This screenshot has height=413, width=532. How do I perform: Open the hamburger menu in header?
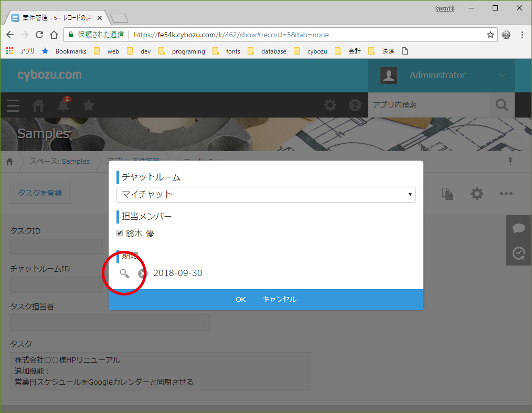13,105
